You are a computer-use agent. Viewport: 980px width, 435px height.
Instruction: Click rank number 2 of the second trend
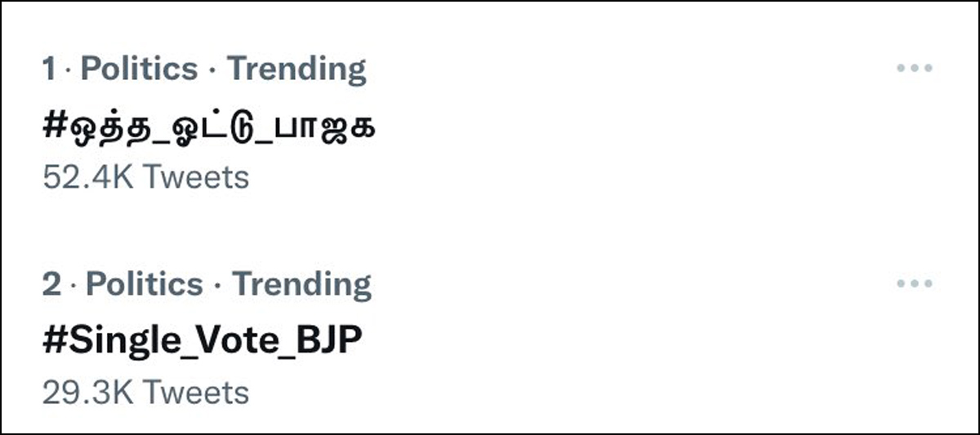(51, 285)
